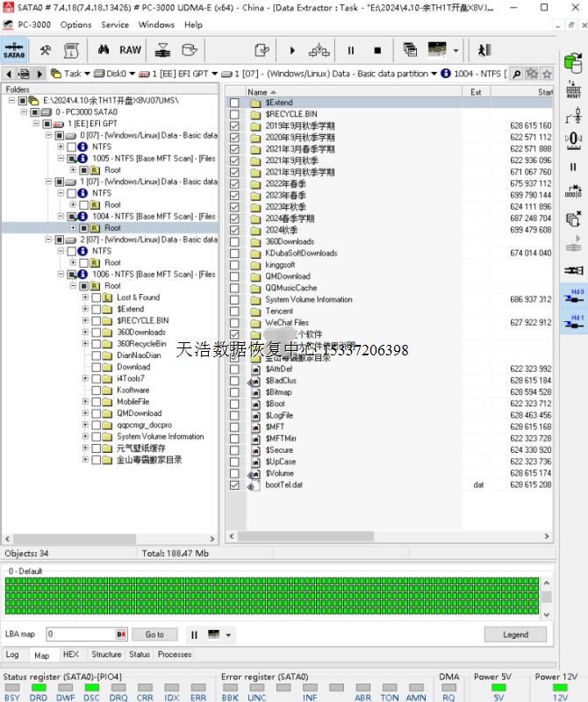588x702 pixels.
Task: Open the map view dropdown beside Go to
Action: (229, 634)
